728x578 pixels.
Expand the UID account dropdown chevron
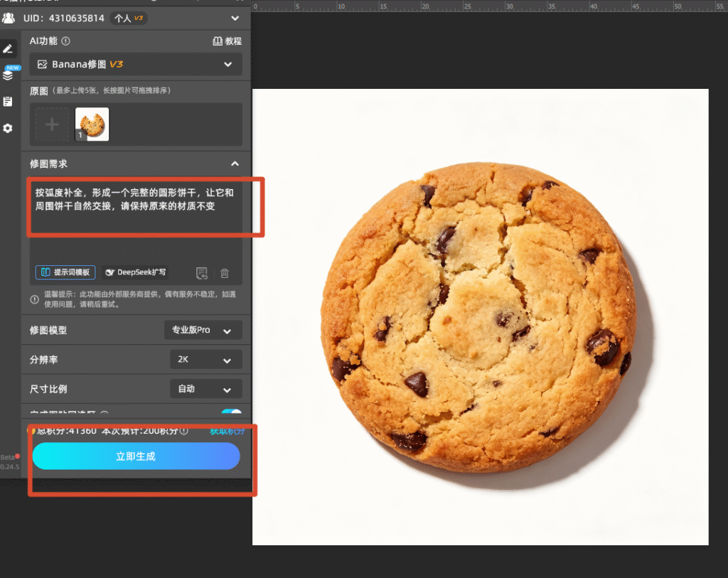[235, 18]
